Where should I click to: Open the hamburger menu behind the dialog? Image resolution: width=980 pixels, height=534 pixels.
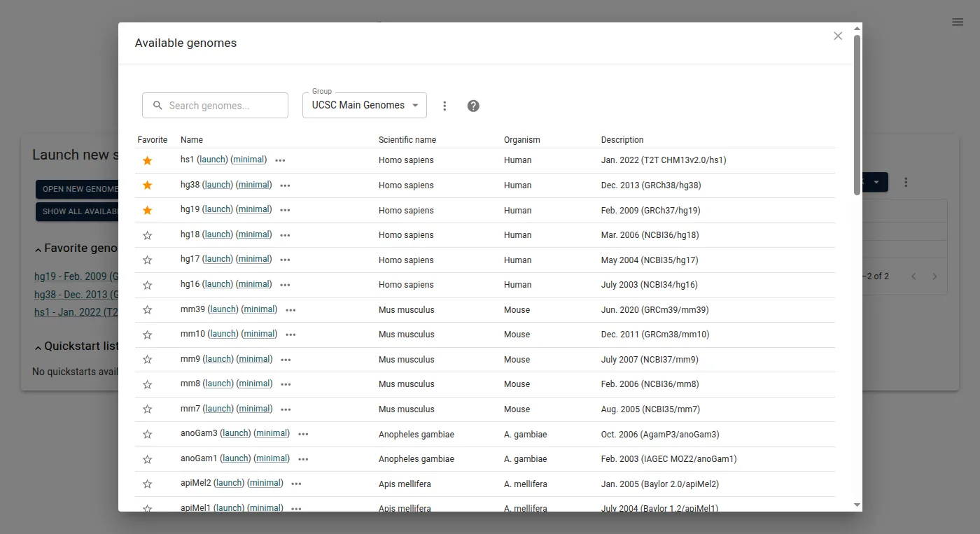tap(958, 22)
